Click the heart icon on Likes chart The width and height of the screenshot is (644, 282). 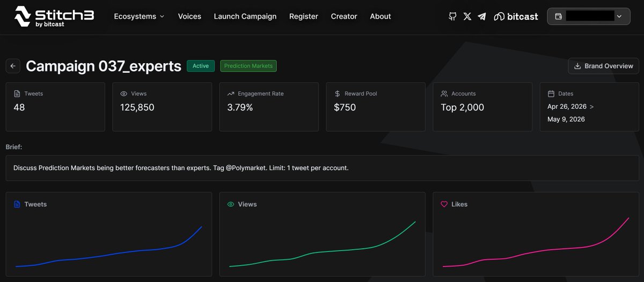click(444, 204)
